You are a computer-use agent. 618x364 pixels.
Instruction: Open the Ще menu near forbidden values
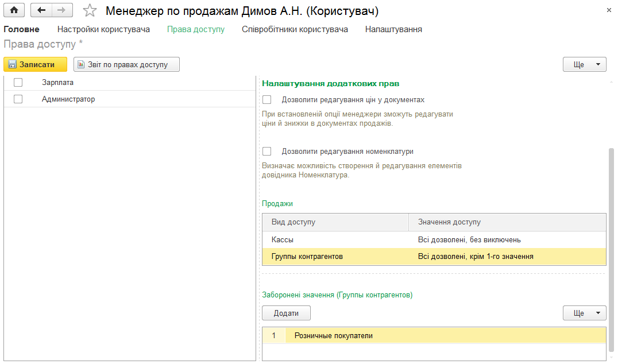[585, 313]
